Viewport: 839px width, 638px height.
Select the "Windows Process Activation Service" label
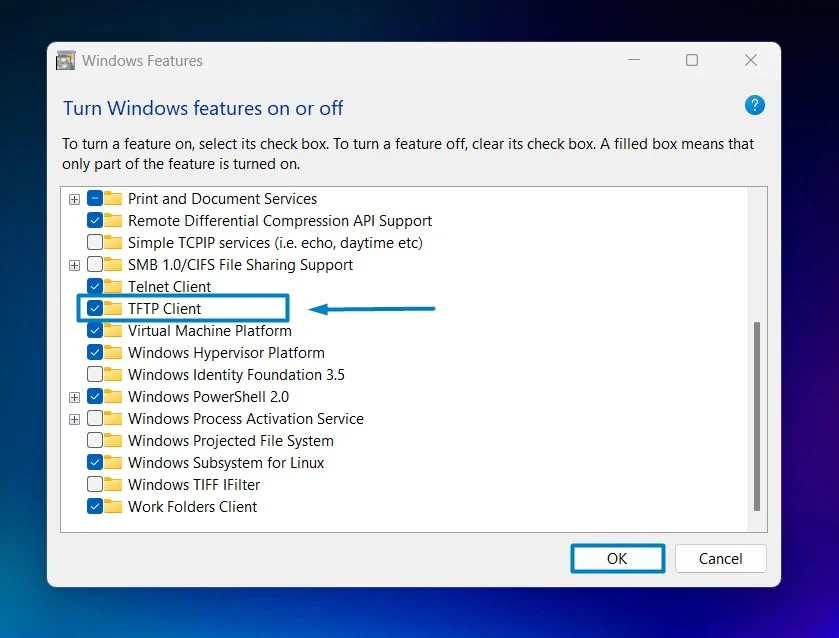coord(246,419)
